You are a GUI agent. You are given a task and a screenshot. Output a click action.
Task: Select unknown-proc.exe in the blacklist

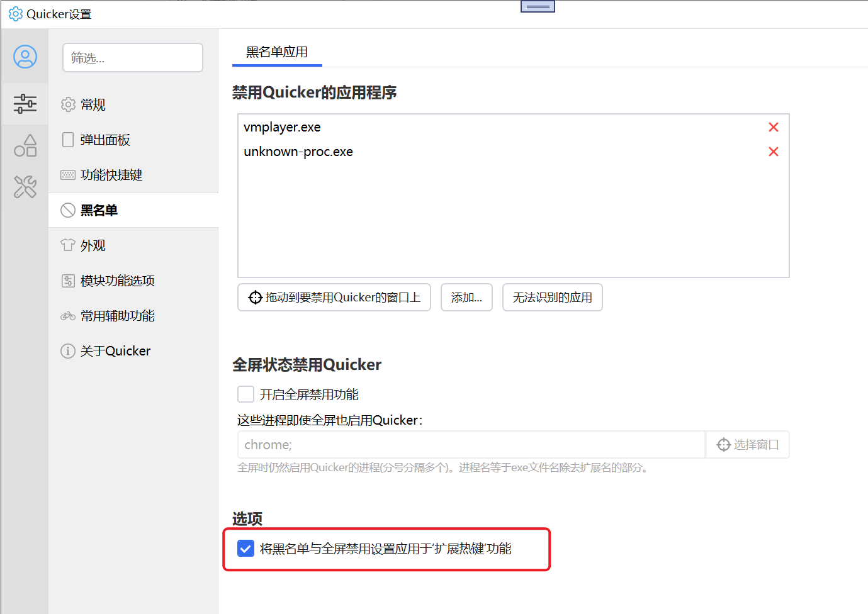point(513,152)
